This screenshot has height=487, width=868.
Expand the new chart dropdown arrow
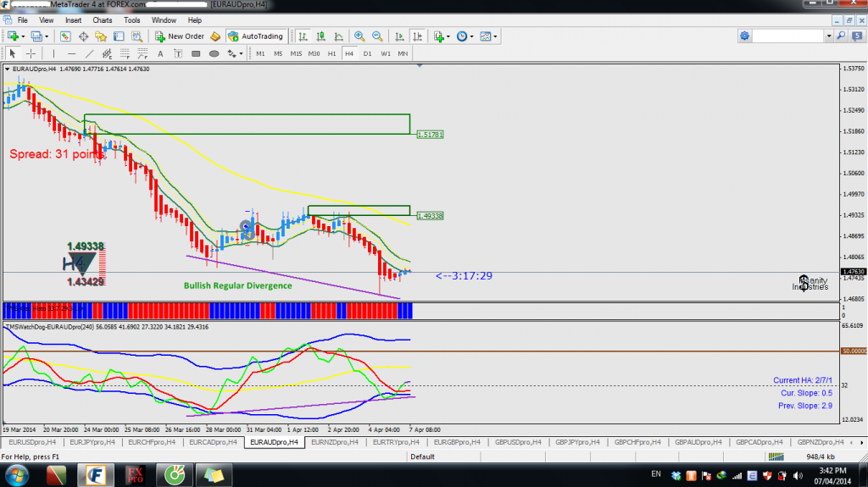[23, 36]
